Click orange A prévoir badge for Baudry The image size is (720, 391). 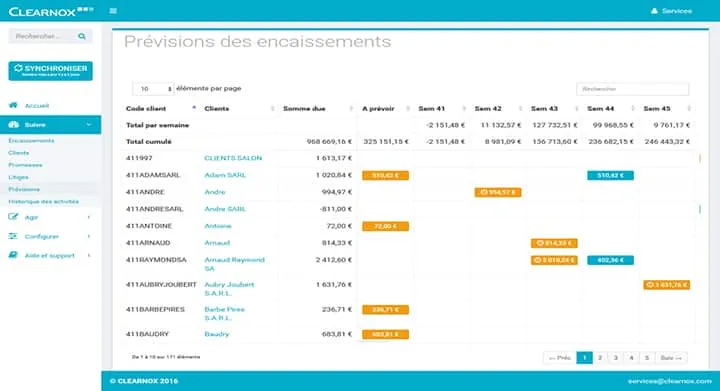click(385, 335)
